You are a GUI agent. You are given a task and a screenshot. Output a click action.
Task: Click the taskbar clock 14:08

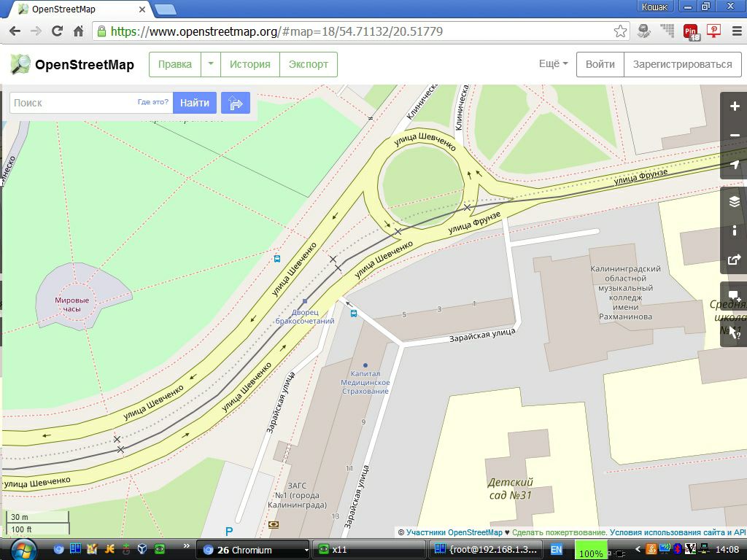(727, 550)
